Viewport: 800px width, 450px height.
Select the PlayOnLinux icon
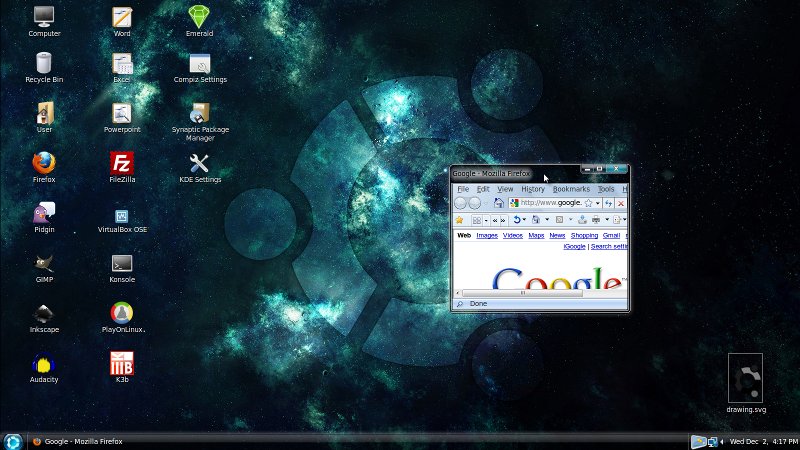pos(122,317)
